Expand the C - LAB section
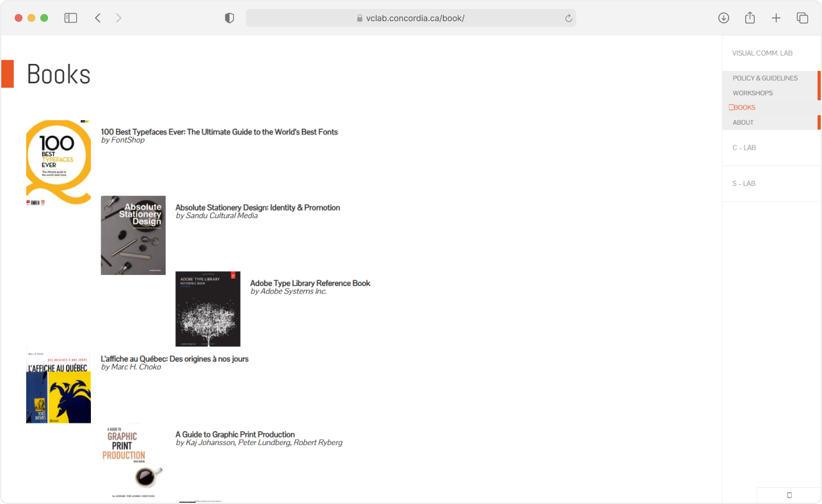This screenshot has height=504, width=822. pos(744,148)
